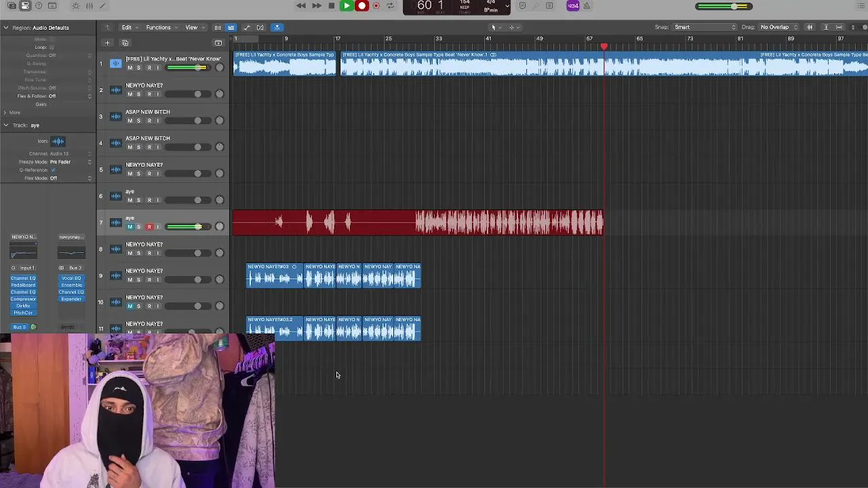Viewport: 868px width, 488px height.
Task: Toggle the Inspector panel icon
Action: coord(25,6)
